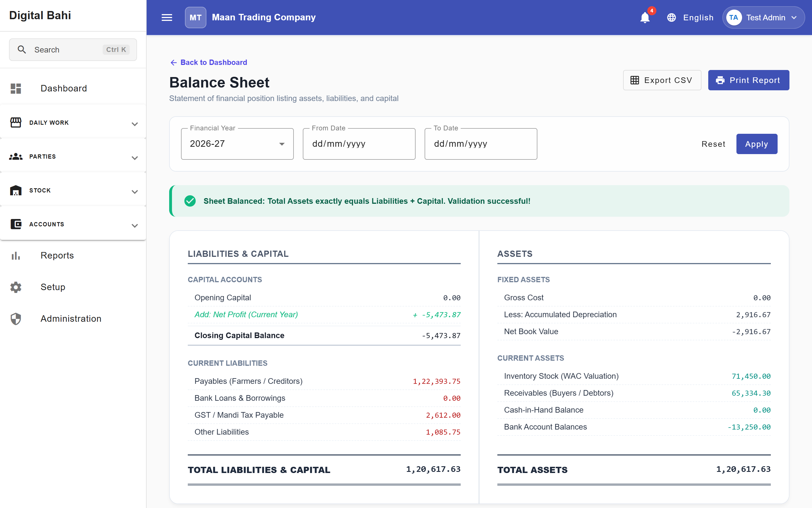Click the sidebar Search box
Screen dimensions: 812x508
pyautogui.click(x=73, y=50)
